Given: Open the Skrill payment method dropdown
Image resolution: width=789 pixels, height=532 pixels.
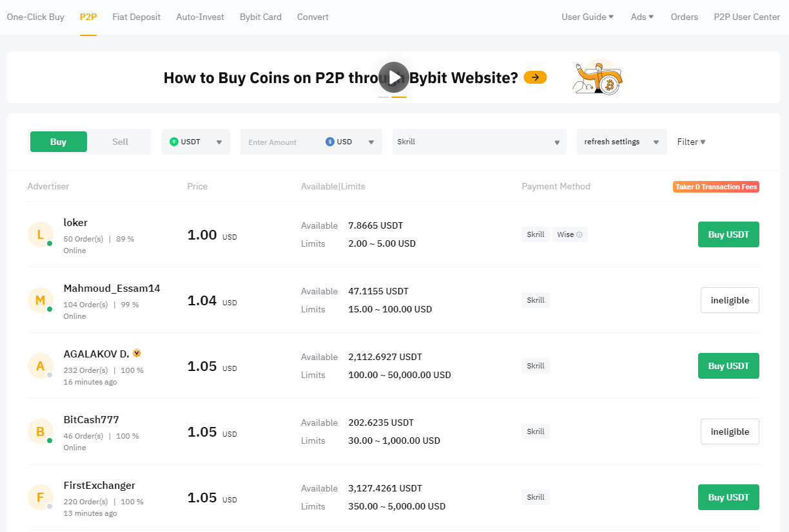Looking at the screenshot, I should pos(479,142).
